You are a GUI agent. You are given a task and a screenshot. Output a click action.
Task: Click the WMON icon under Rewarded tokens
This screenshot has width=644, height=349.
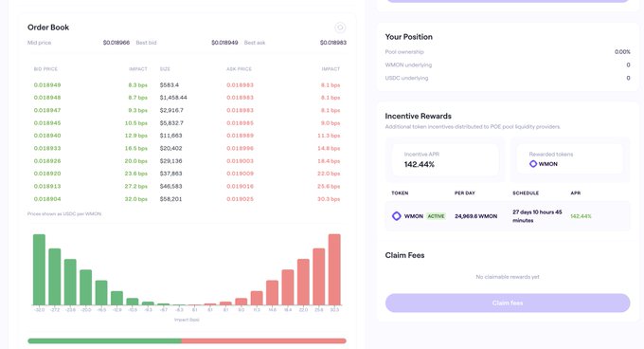(533, 164)
